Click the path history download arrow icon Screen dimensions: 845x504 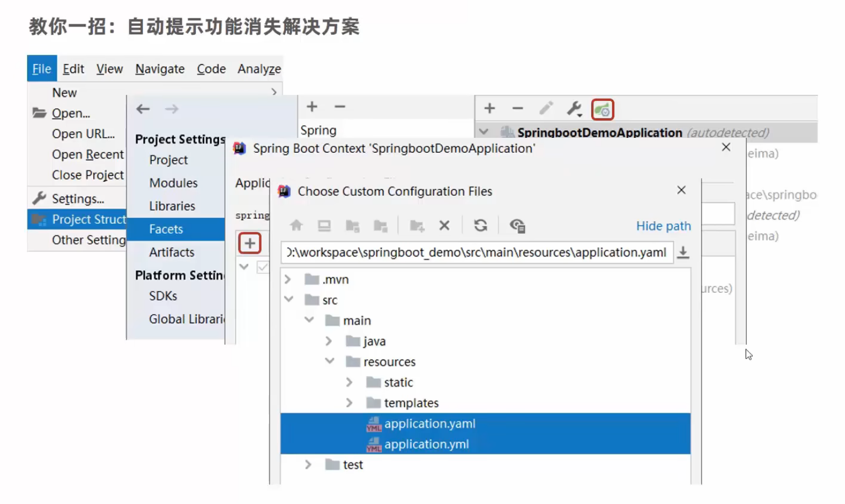pos(683,252)
